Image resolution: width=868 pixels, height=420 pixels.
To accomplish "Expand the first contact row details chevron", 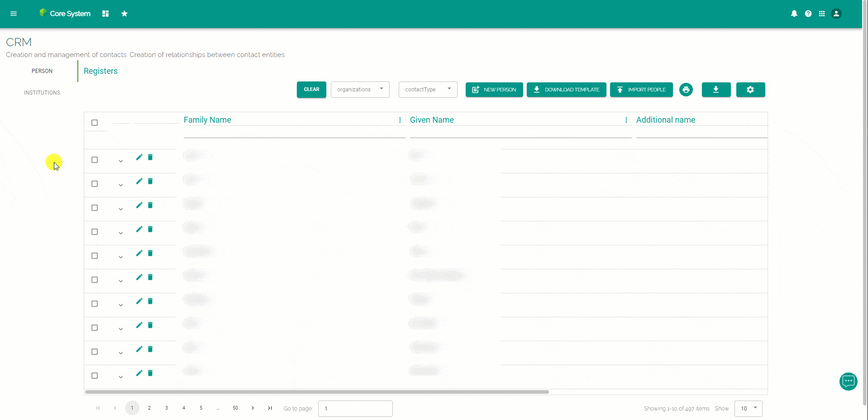I will [120, 162].
